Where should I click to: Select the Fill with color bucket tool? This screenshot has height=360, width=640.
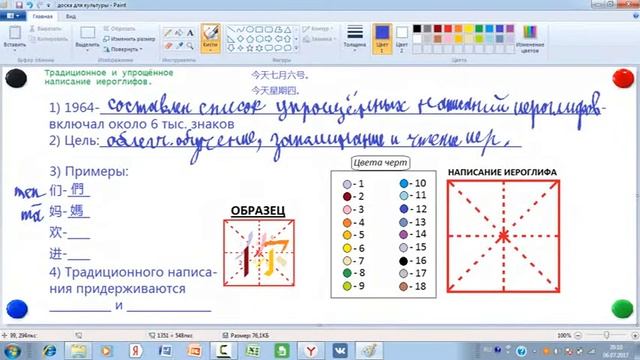[179, 33]
